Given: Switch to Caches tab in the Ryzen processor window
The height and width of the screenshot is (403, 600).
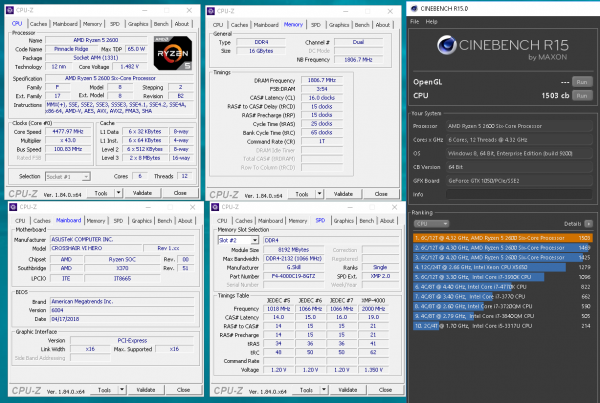Looking at the screenshot, I should pyautogui.click(x=39, y=22).
